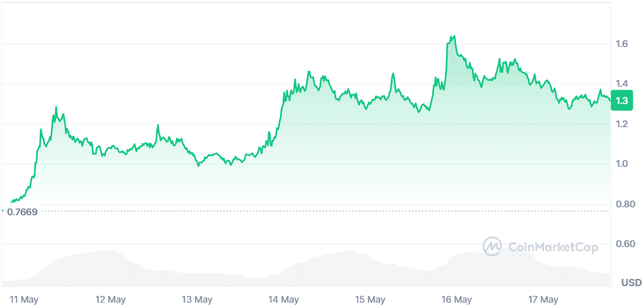Screen dimensions: 644x306
Task: Click the 0.80 price axis label
Action: click(x=623, y=205)
